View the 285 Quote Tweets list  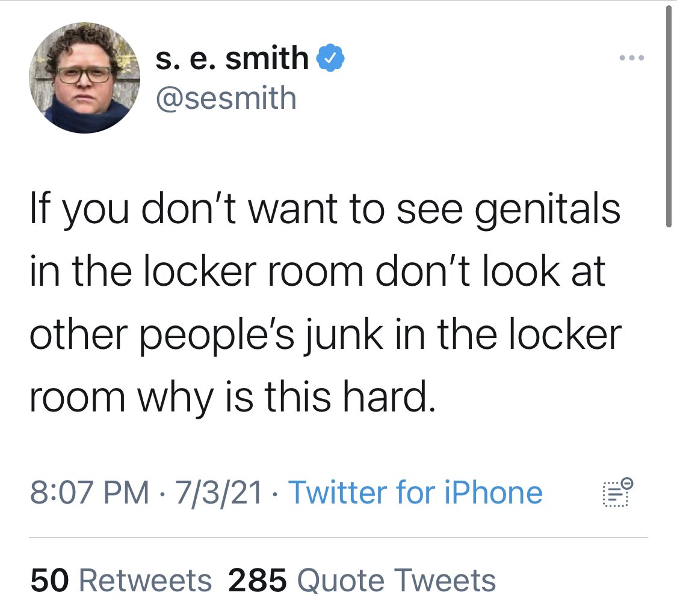362,581
